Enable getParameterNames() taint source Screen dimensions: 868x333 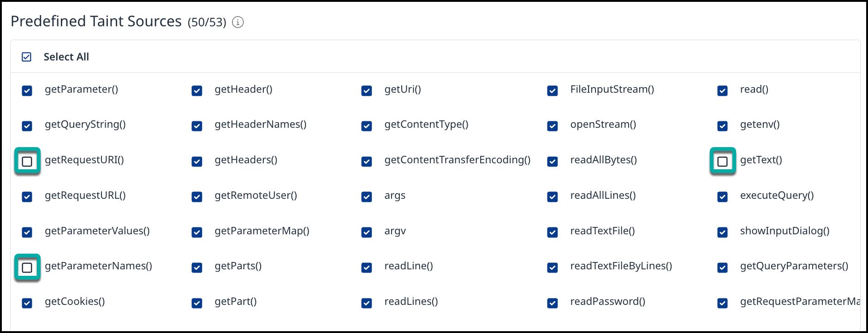pos(27,268)
